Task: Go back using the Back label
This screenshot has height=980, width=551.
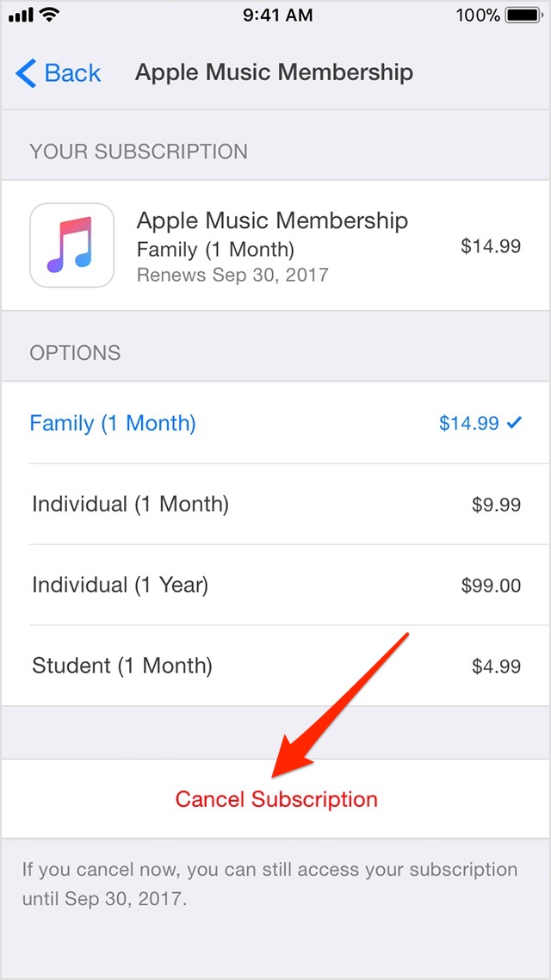Action: (73, 73)
